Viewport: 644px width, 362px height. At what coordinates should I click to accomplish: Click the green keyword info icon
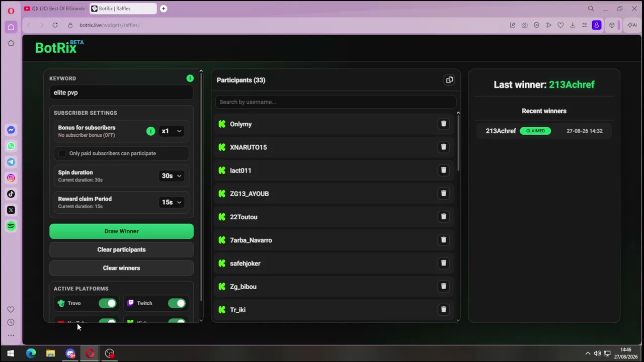tap(190, 78)
